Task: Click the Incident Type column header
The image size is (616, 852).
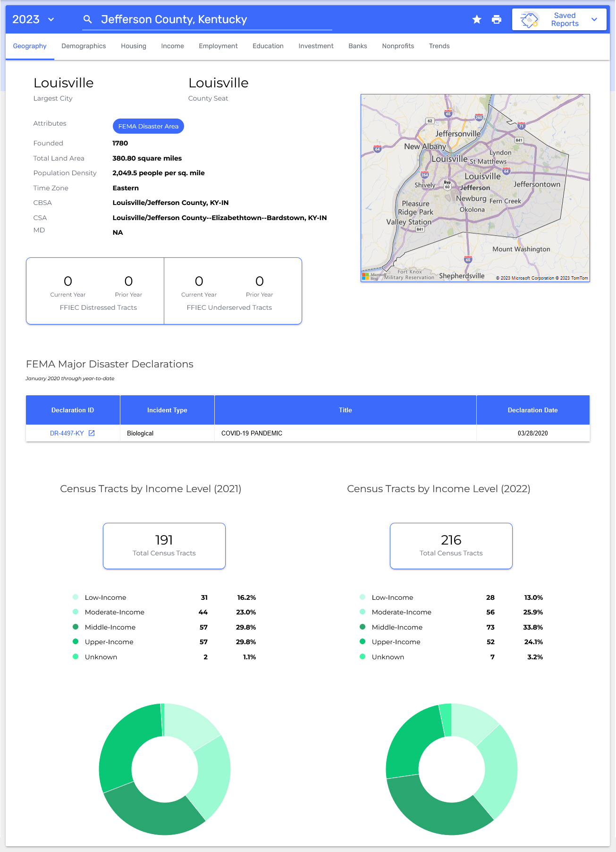Action: (x=167, y=410)
